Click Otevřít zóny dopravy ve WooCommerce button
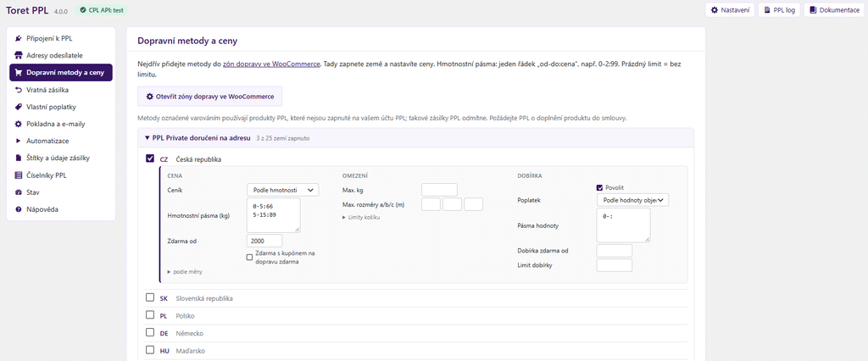This screenshot has height=361, width=868. pos(210,97)
